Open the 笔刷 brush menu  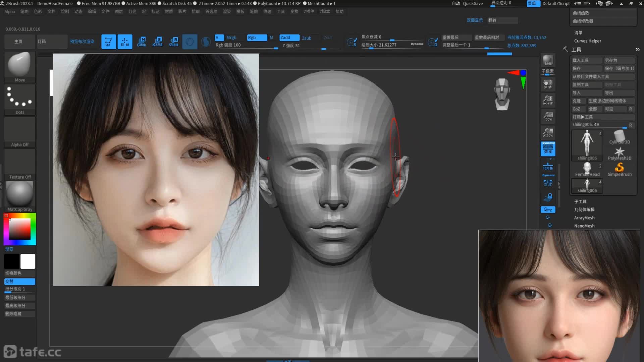[x=24, y=11]
